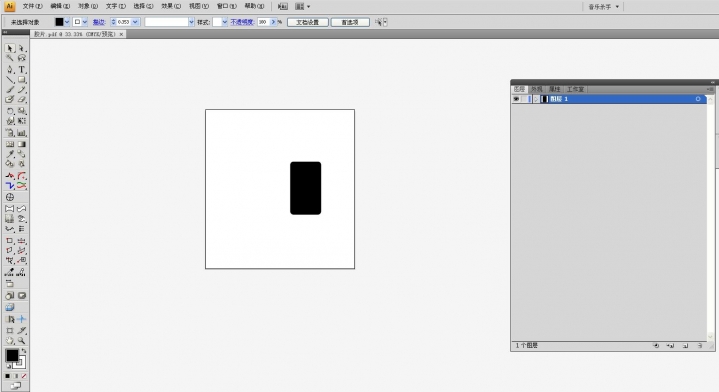The image size is (719, 392).
Task: Select the Pen tool
Action: click(10, 69)
